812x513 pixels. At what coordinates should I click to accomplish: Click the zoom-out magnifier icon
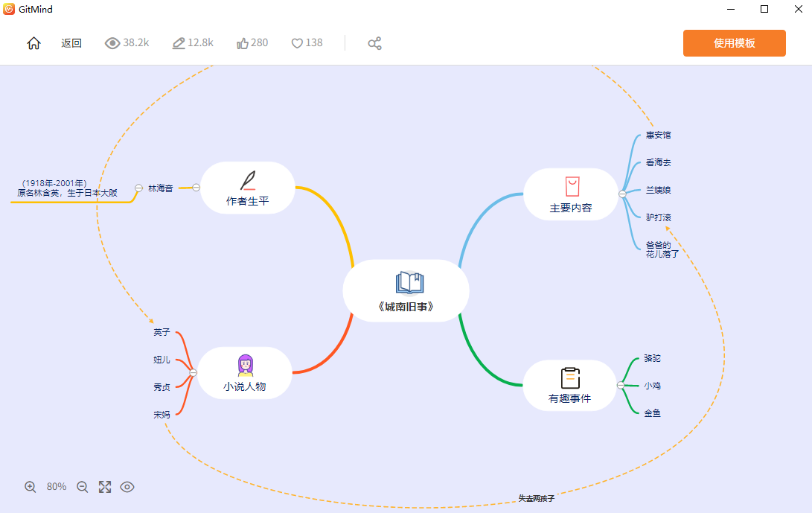tap(82, 486)
